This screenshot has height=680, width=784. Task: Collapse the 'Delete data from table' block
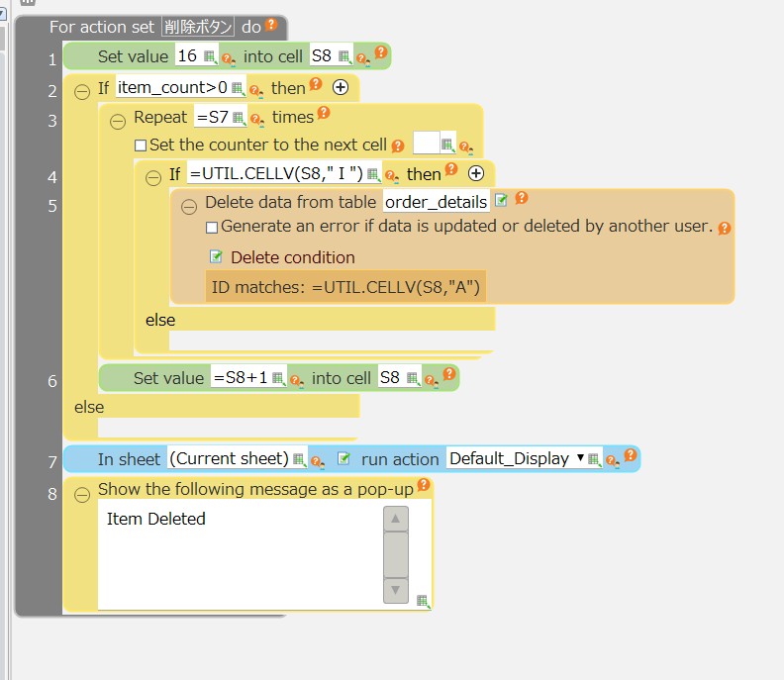point(189,204)
